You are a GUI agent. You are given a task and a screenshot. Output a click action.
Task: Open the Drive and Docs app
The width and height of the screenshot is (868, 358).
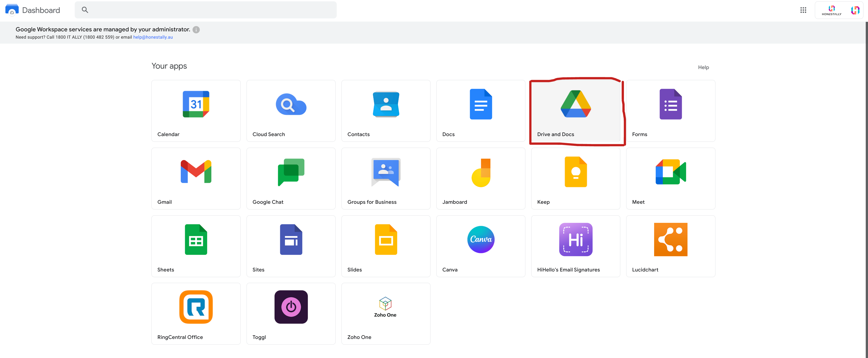click(x=576, y=104)
